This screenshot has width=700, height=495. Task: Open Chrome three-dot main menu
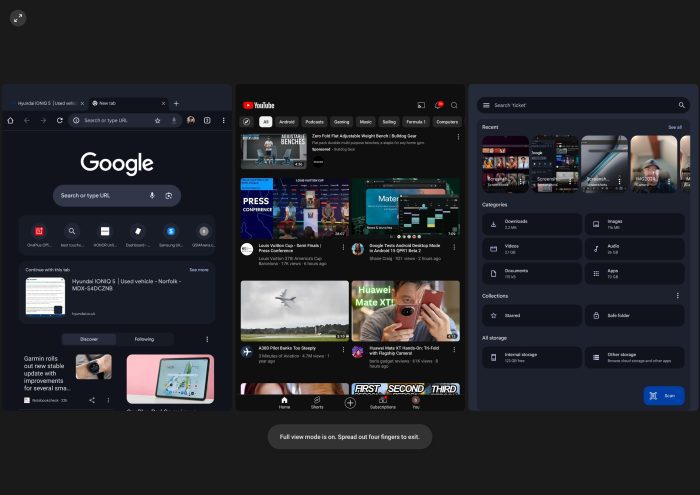pos(223,120)
